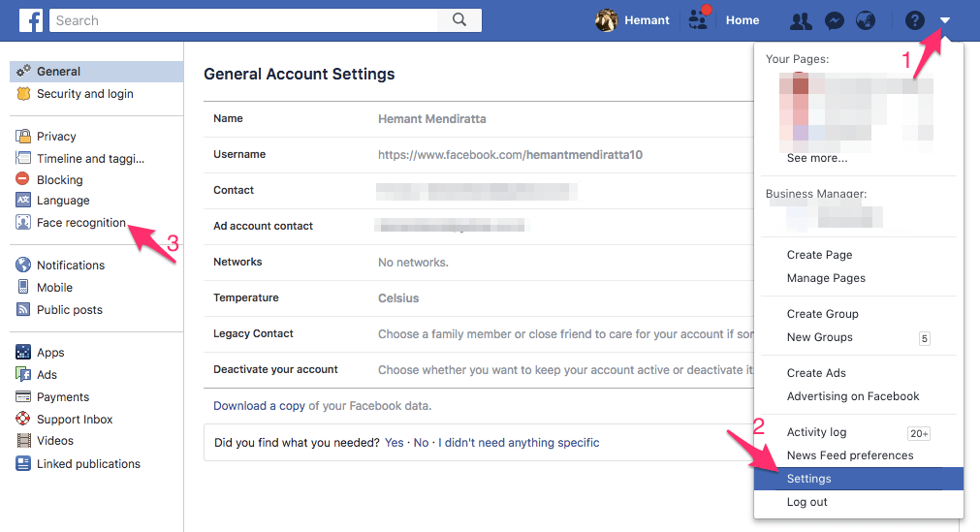Open Hemant's profile picture thumbnail
The image size is (980, 532).
click(x=606, y=20)
